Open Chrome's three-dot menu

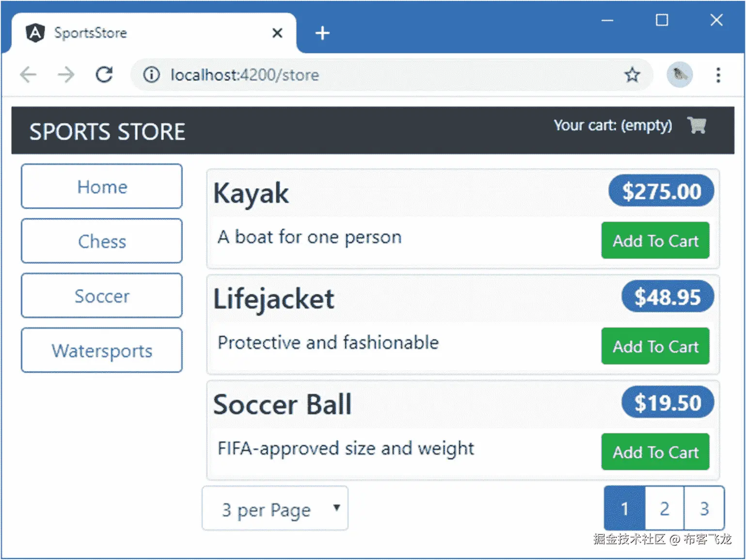718,75
